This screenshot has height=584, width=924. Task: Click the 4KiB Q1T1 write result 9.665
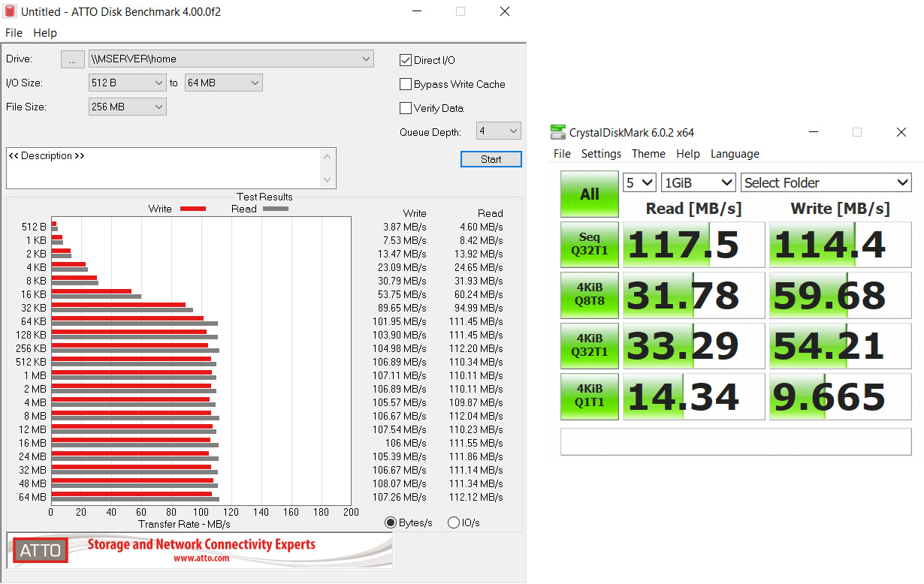click(x=841, y=396)
